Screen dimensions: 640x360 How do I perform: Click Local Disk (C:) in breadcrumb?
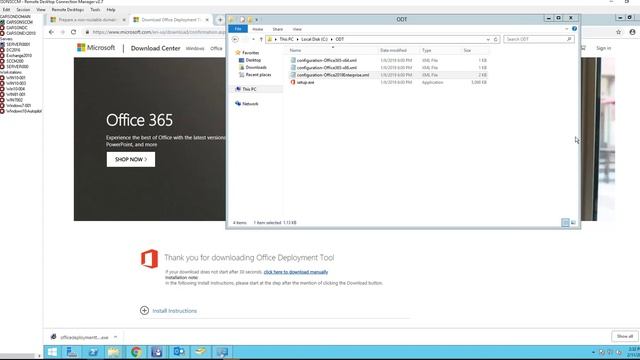(314, 39)
